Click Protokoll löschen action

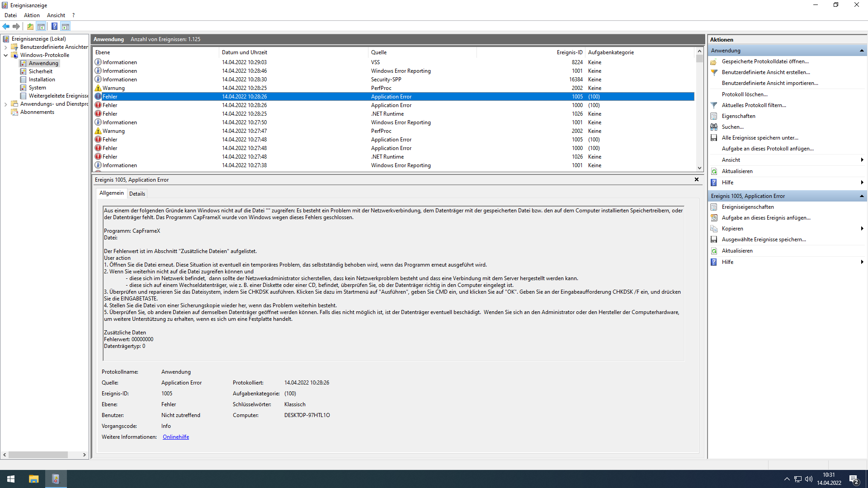745,94
